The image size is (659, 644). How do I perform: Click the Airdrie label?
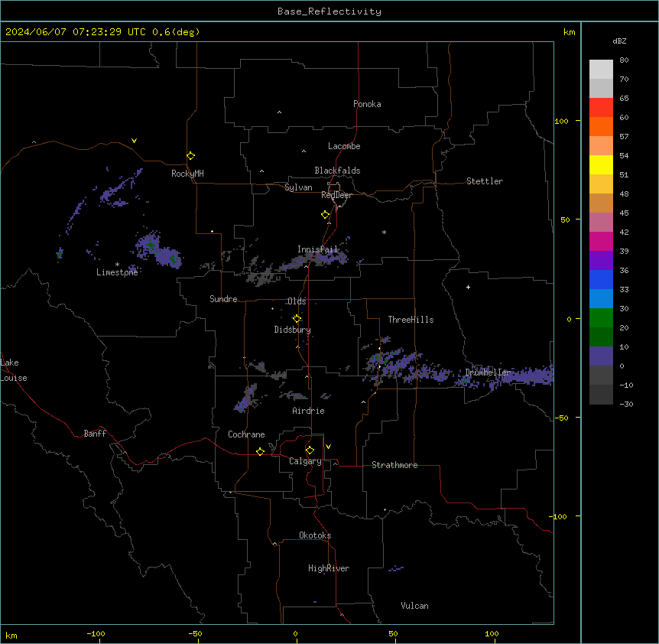(308, 411)
